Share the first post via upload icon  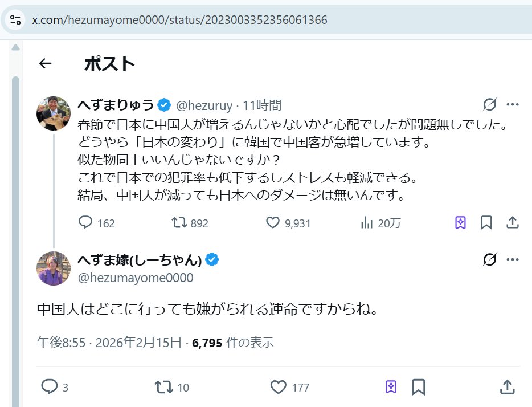coord(512,223)
